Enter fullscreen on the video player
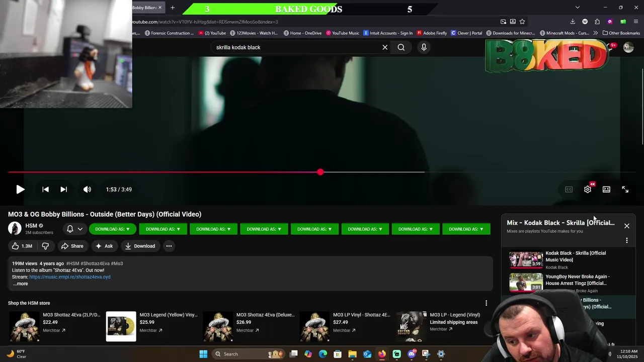This screenshot has height=362, width=644. click(x=625, y=190)
